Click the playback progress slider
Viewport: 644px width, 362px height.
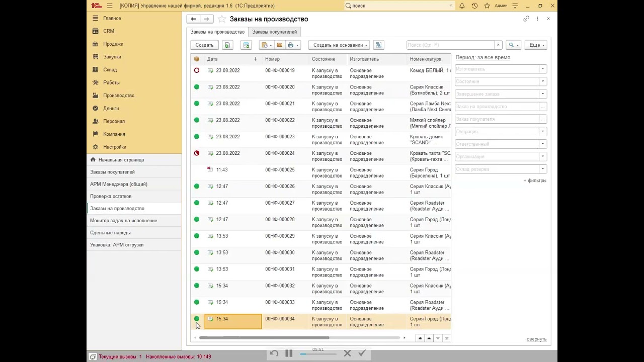point(318,354)
